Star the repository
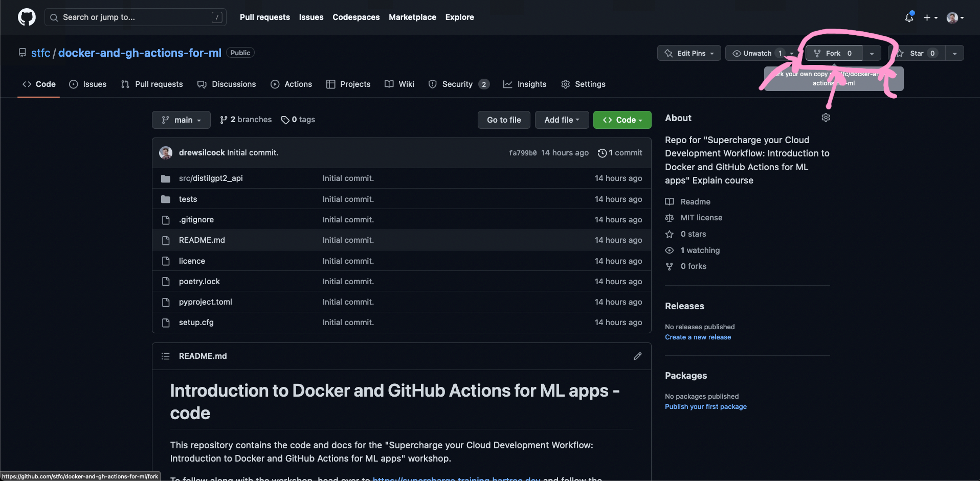The height and width of the screenshot is (481, 980). pos(918,53)
